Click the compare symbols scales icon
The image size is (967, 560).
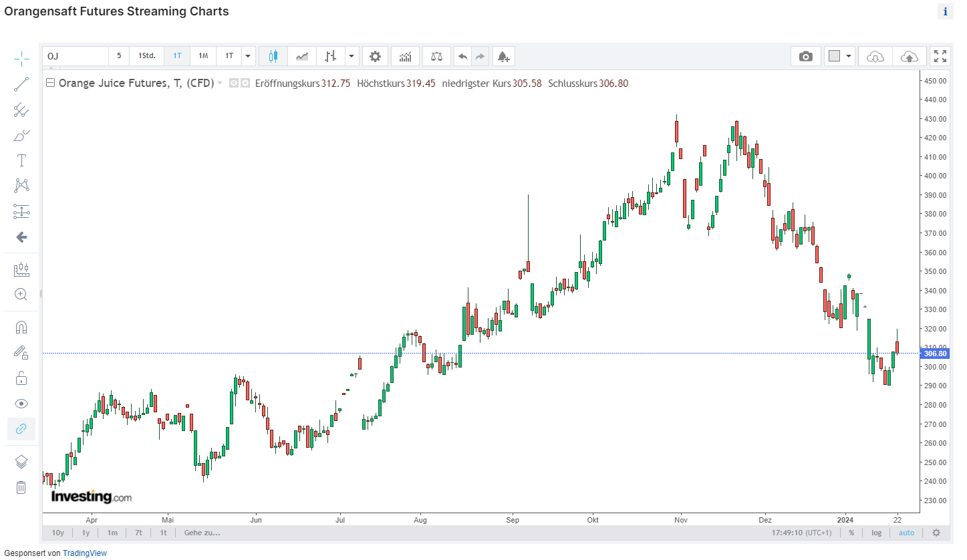pos(437,56)
